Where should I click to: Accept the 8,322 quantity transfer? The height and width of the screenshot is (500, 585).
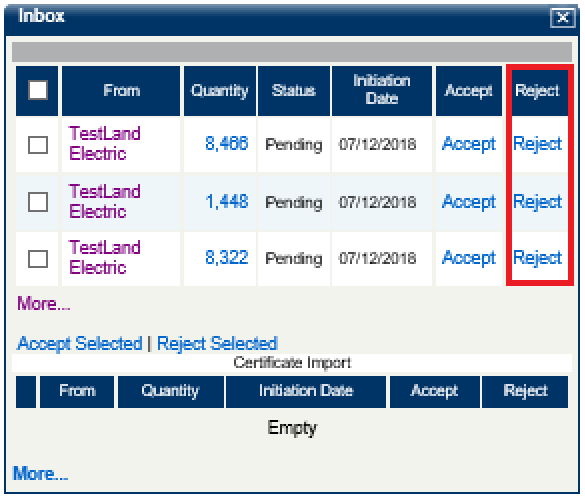469,258
